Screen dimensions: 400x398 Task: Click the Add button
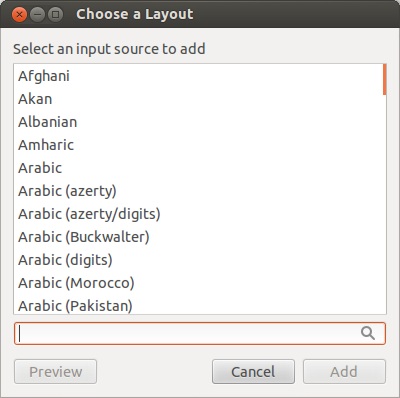344,372
